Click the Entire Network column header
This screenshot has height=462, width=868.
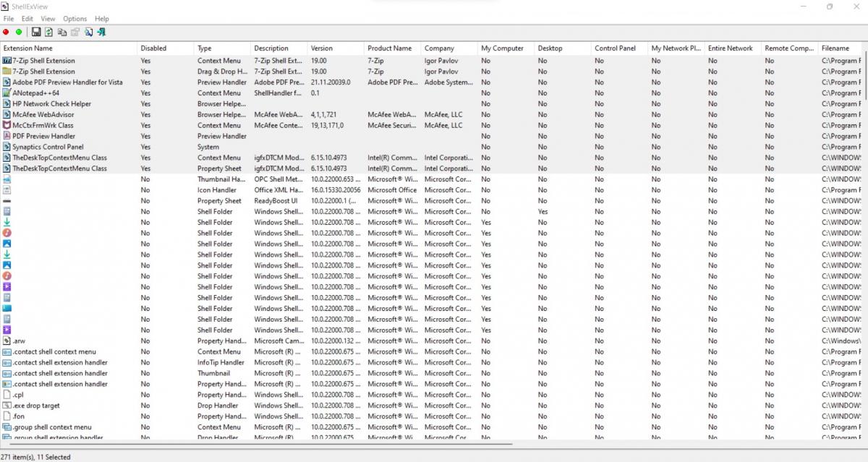(x=733, y=48)
